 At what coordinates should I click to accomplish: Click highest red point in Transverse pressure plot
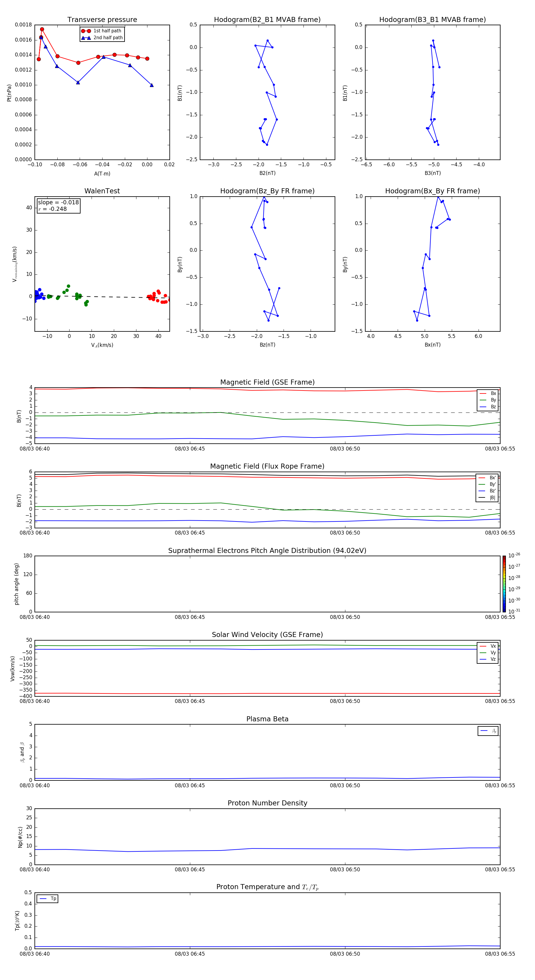pyautogui.click(x=42, y=29)
